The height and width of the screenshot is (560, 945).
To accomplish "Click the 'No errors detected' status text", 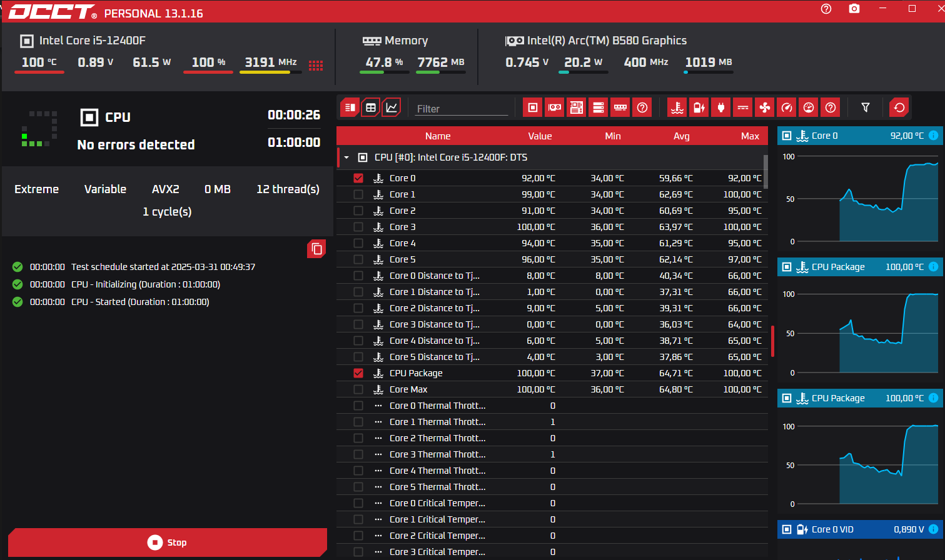I will [x=136, y=145].
